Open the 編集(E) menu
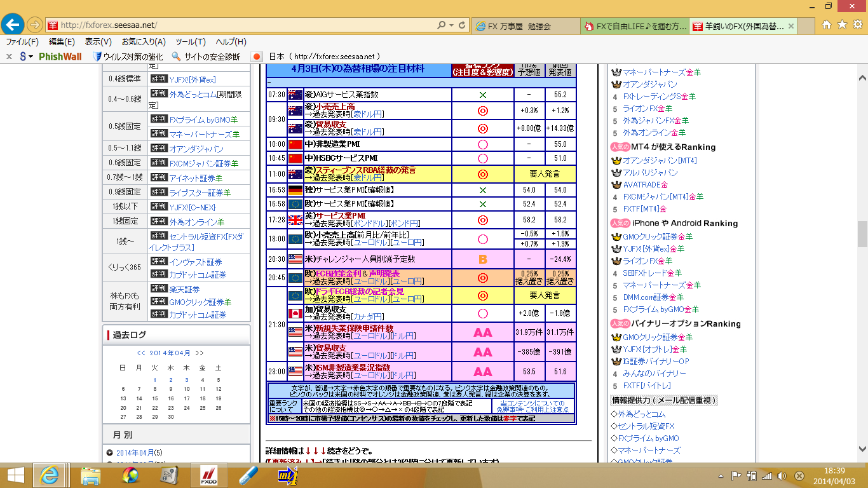Image resolution: width=868 pixels, height=488 pixels. click(62, 42)
